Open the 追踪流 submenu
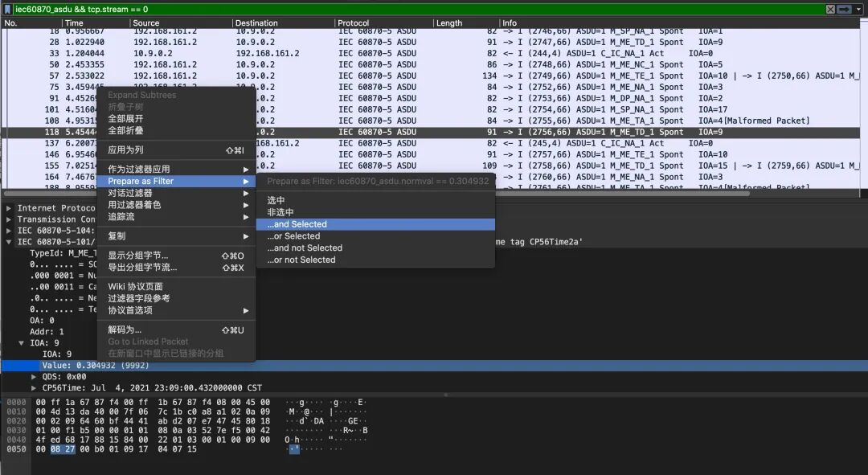Image resolution: width=868 pixels, height=475 pixels. 176,216
